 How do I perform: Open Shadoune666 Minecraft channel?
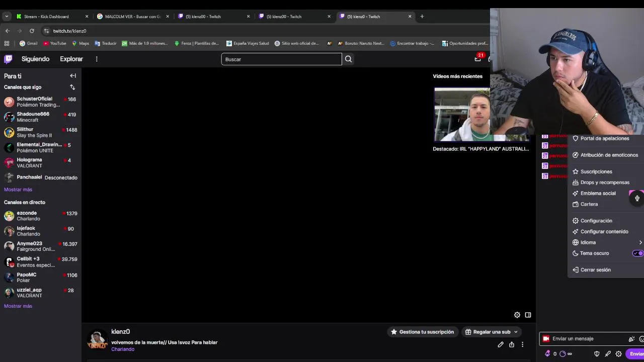41,117
